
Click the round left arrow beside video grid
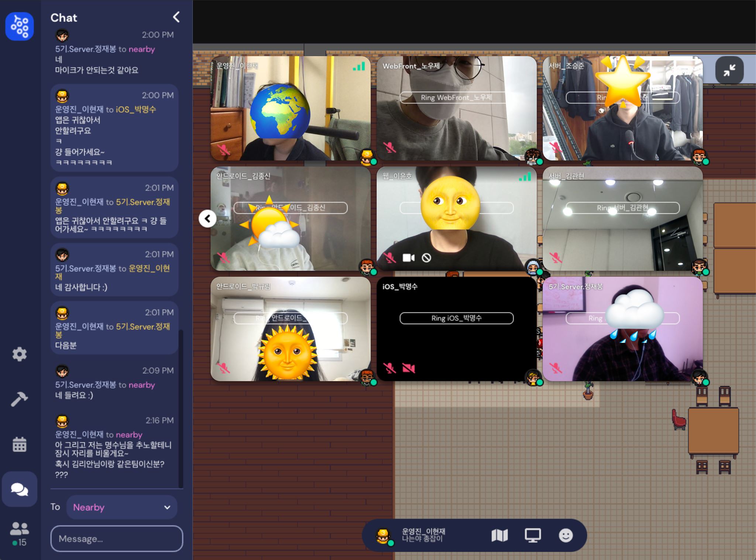pos(207,219)
